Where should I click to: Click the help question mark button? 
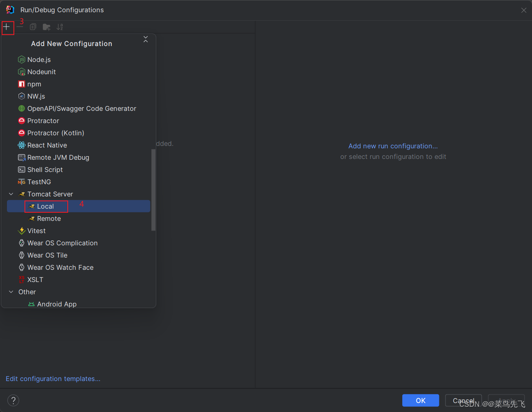pyautogui.click(x=13, y=400)
